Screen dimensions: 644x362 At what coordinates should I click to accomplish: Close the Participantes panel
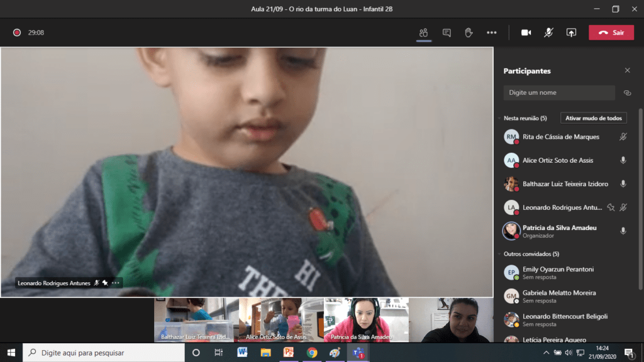coord(627,71)
